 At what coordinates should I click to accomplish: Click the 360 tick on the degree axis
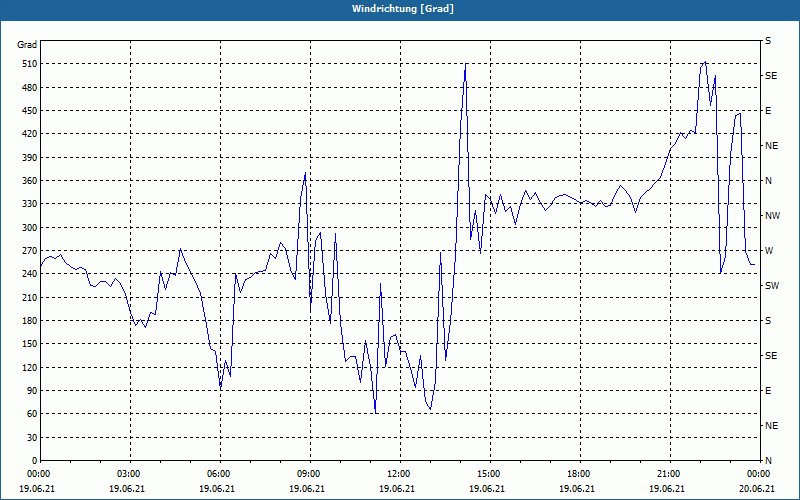30,181
